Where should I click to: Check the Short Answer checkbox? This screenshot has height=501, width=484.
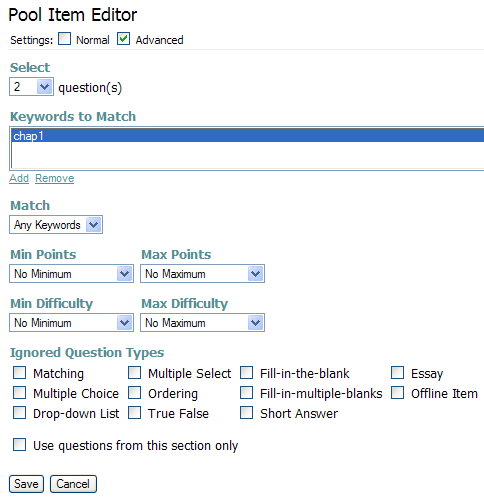click(x=246, y=413)
